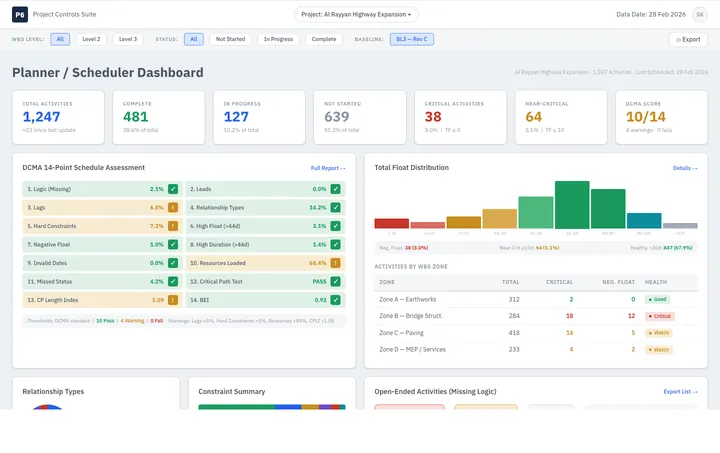Click the check icon for High Duration
Screen dimensions: 720x453
(x=336, y=245)
